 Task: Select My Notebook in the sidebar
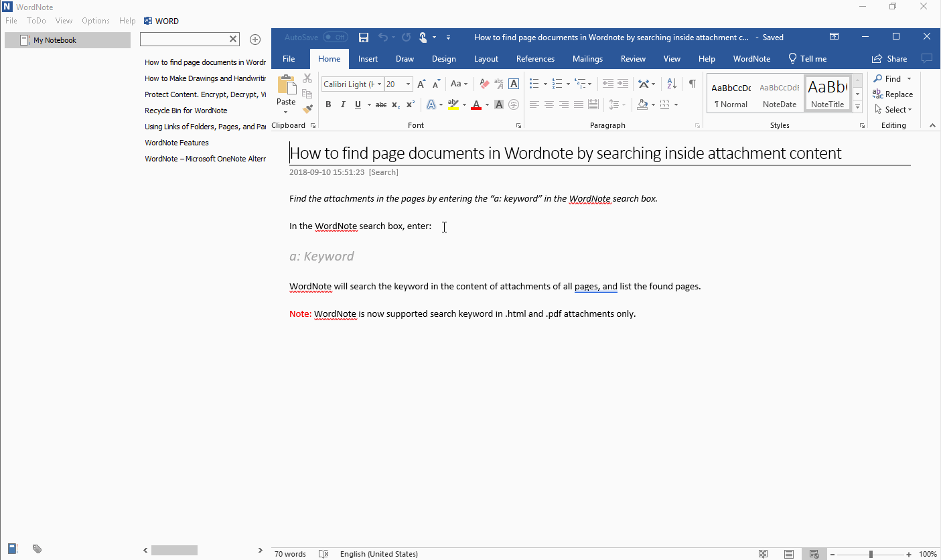tap(68, 40)
